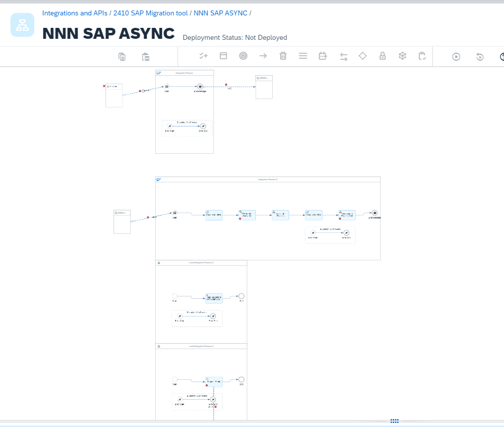This screenshot has width=504, height=427.
Task: Select the Process Call step before End Message
Action: 347,215
